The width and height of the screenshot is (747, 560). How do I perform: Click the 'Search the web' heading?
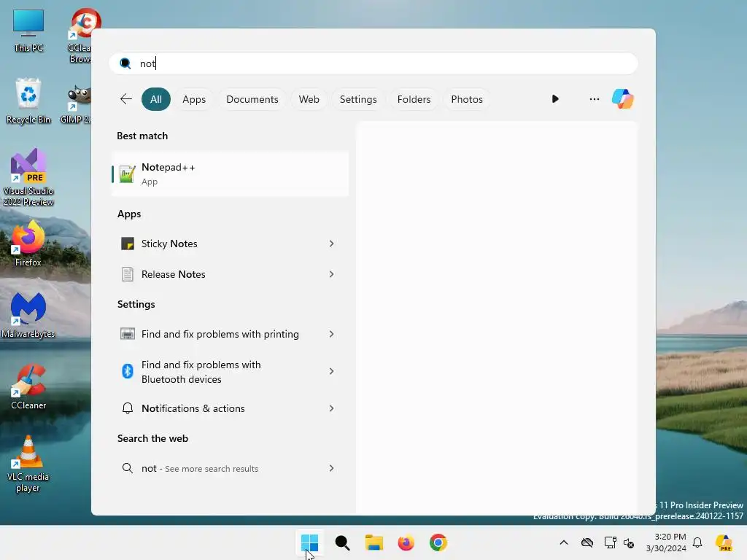click(153, 438)
